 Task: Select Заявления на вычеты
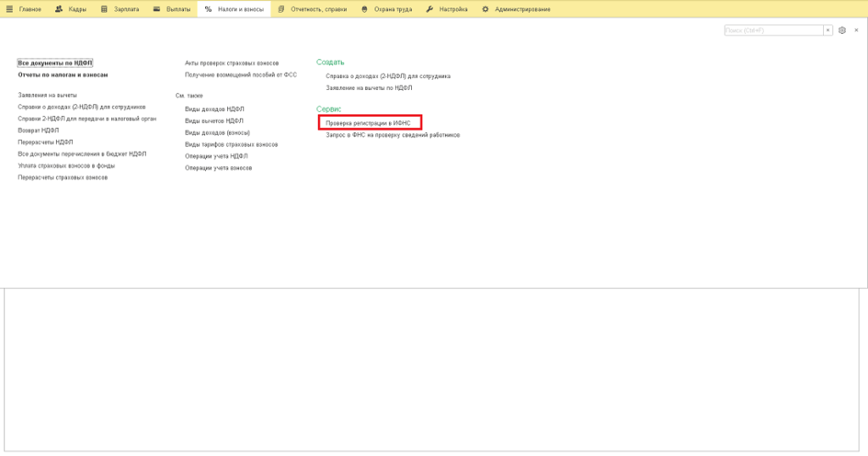click(47, 95)
